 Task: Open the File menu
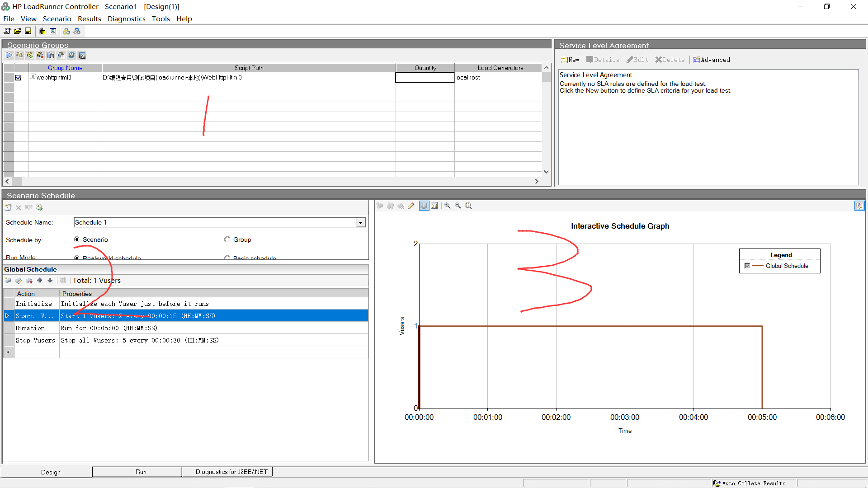pyautogui.click(x=9, y=19)
